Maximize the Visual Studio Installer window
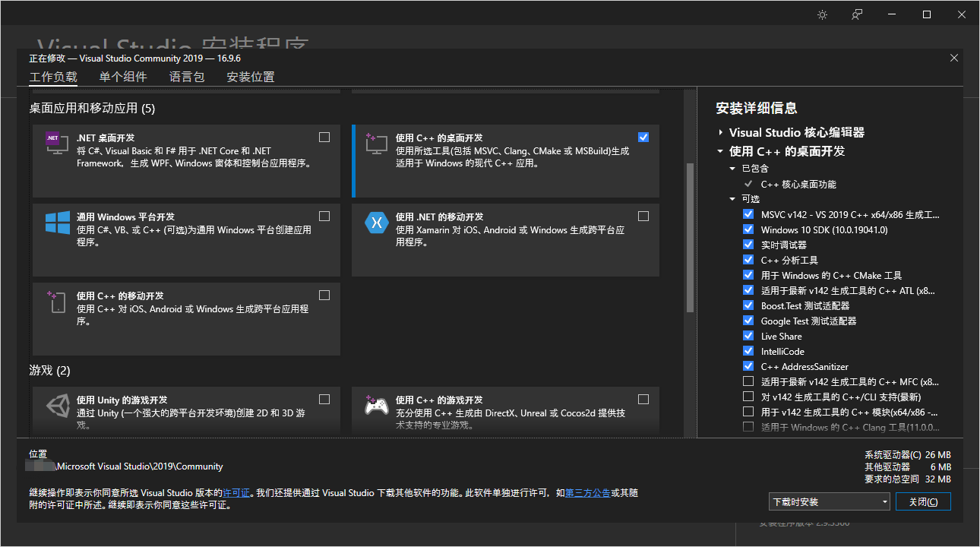 click(927, 14)
